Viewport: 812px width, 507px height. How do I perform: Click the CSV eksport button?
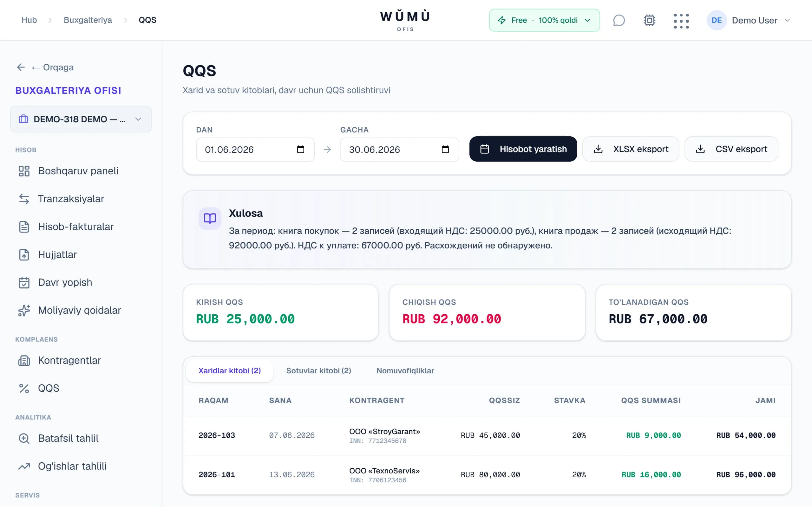[x=731, y=149]
